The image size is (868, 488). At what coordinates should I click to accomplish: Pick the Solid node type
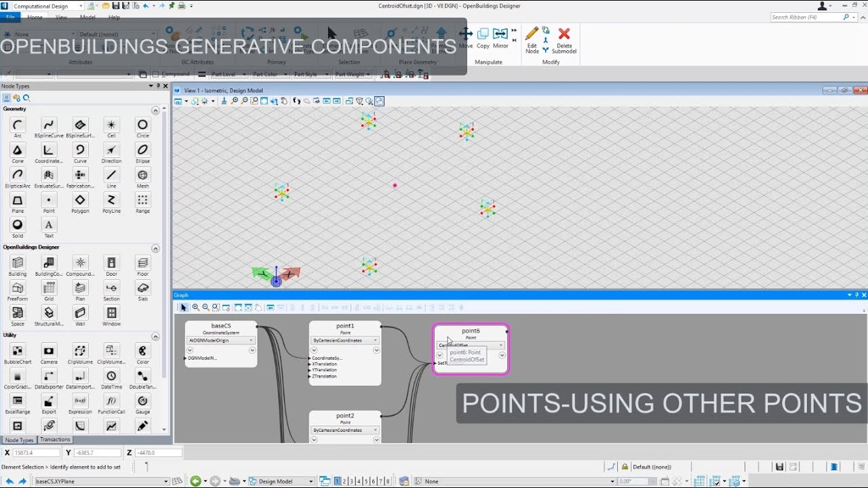(x=18, y=228)
